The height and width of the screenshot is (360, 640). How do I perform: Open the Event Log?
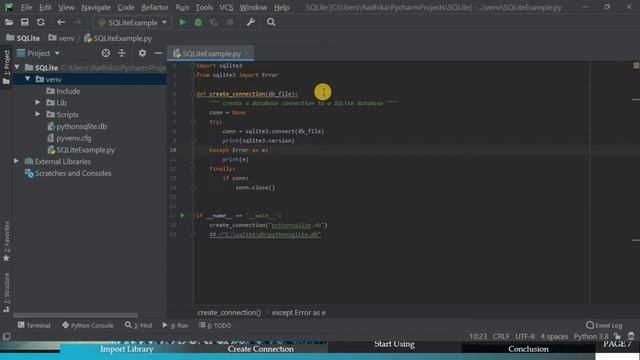coord(604,325)
